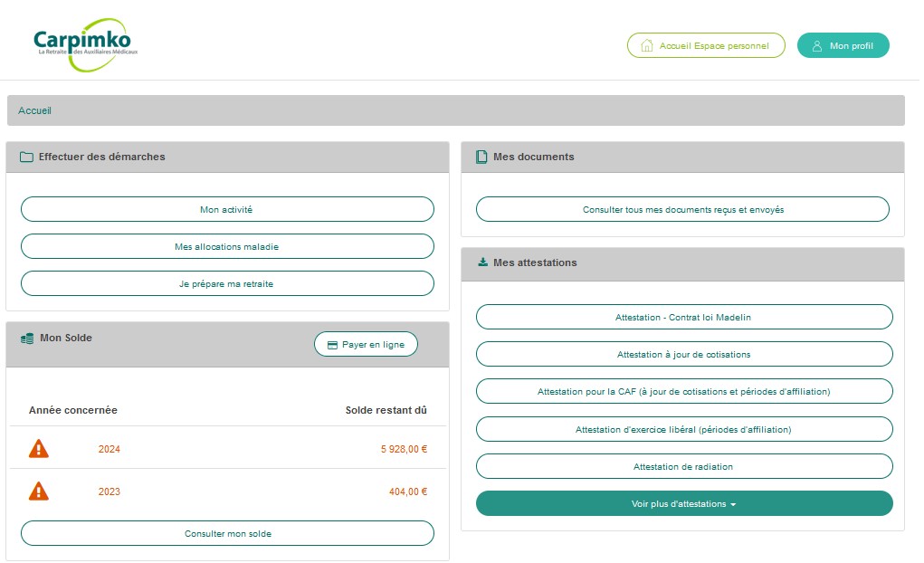Click the document icon beside Mes documents
This screenshot has height=563, width=924.
pos(481,157)
